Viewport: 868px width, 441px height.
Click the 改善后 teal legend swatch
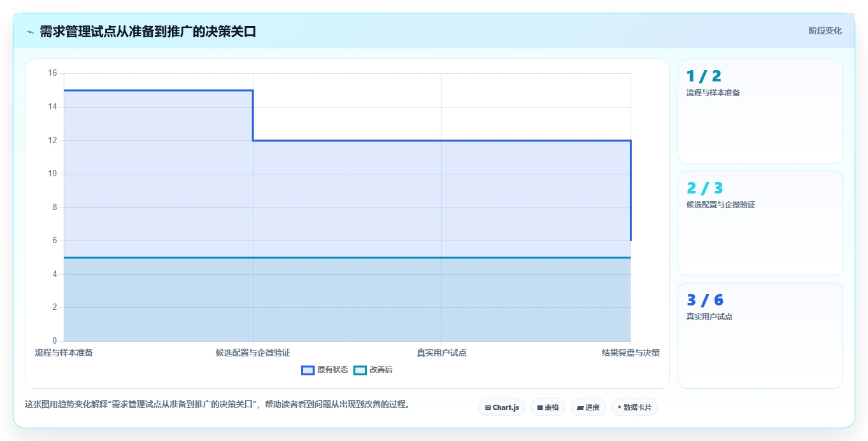coord(360,370)
